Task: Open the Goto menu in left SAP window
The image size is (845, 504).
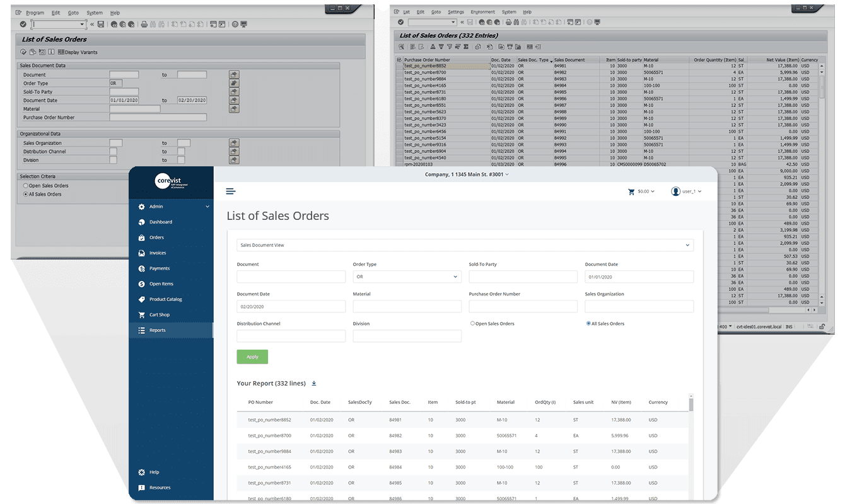Action: click(73, 13)
